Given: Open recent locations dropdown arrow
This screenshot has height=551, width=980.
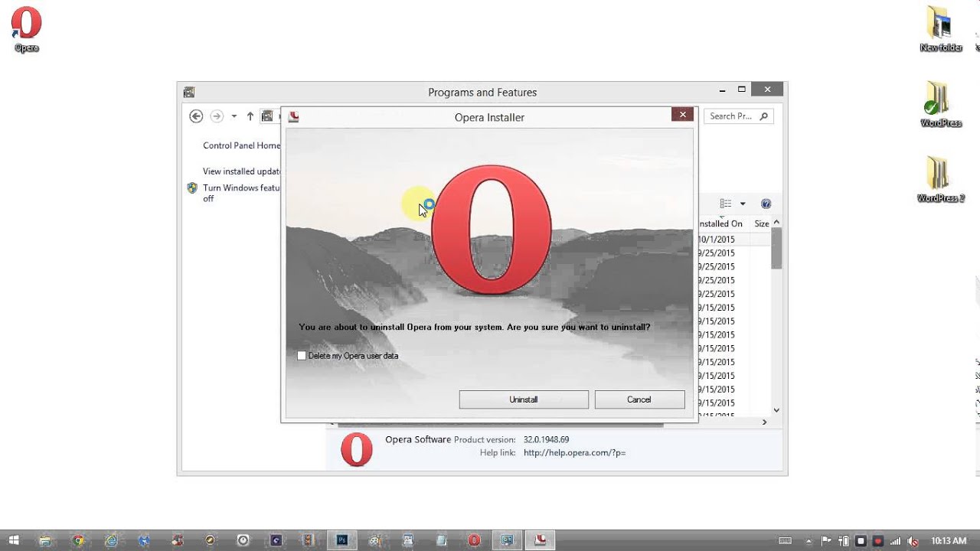Looking at the screenshot, I should (x=234, y=116).
